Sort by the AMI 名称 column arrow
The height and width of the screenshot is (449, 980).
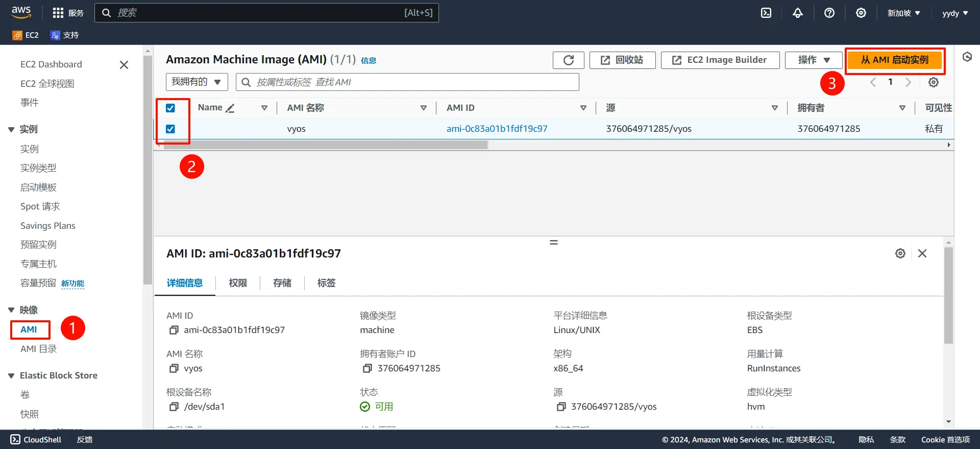click(x=424, y=108)
